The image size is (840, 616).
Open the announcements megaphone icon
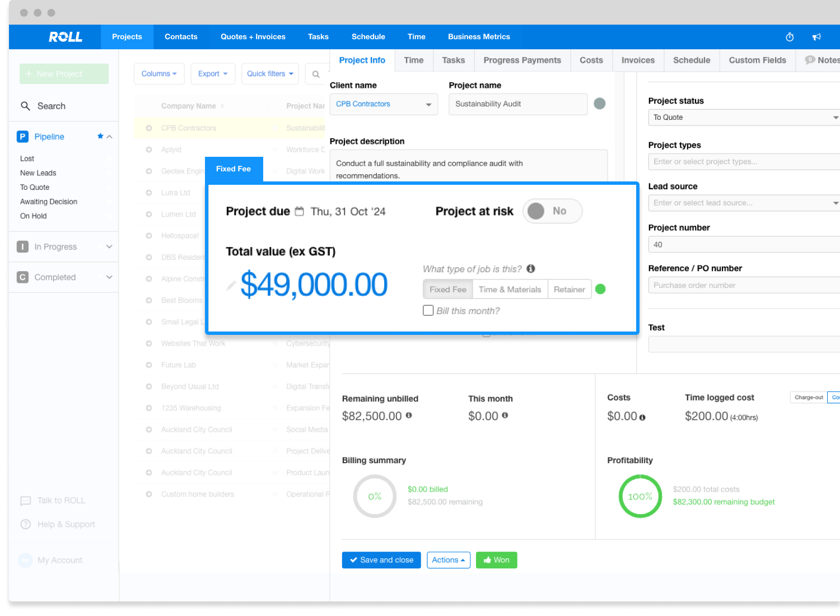coord(816,37)
